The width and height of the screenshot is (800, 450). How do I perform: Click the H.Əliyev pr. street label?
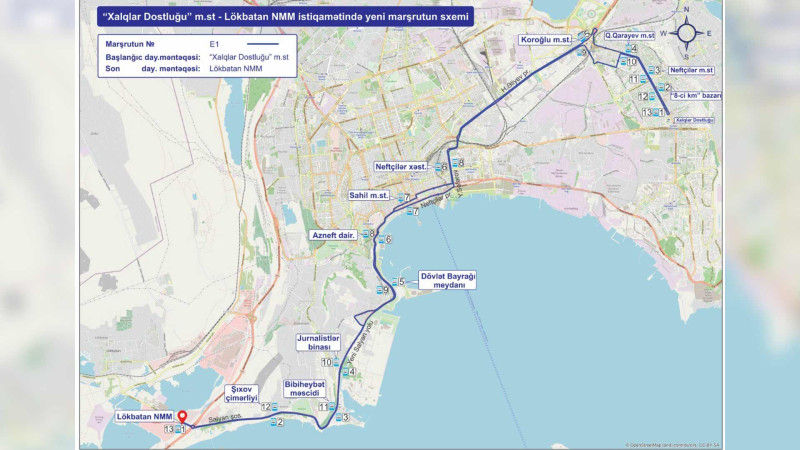point(517,81)
